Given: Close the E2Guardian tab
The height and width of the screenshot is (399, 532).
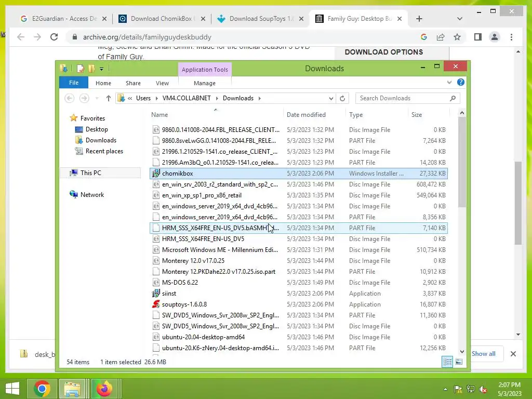Looking at the screenshot, I should tap(104, 19).
